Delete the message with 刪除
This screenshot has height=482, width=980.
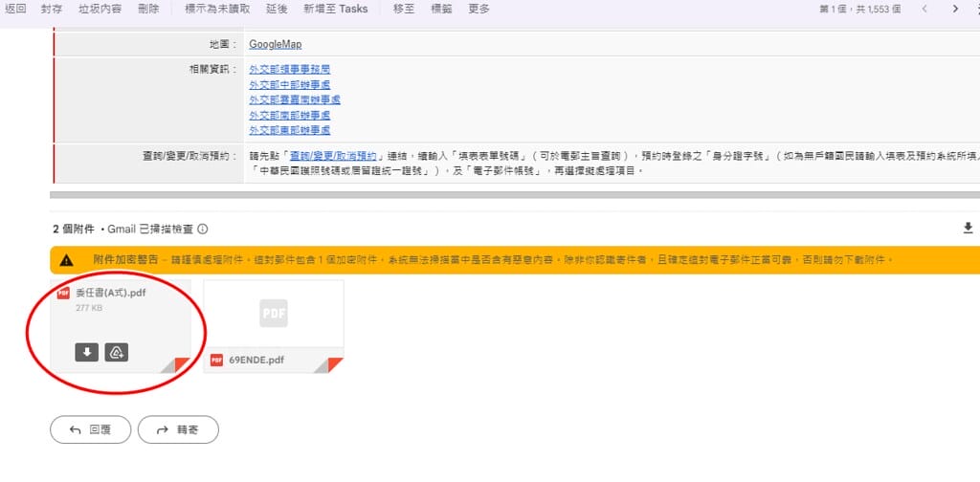(x=148, y=9)
